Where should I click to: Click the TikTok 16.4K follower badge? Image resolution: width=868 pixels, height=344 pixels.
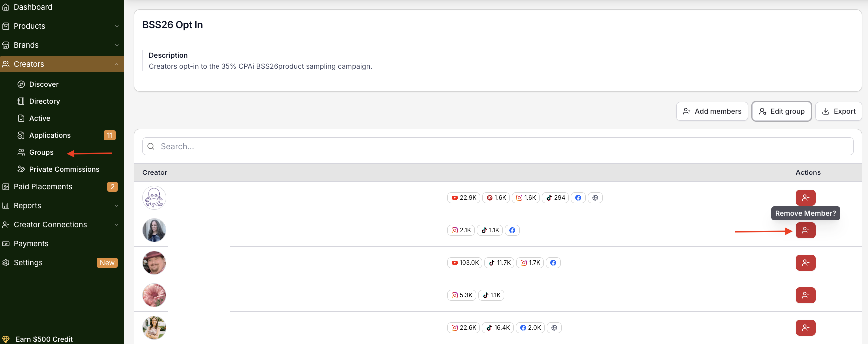pyautogui.click(x=498, y=328)
